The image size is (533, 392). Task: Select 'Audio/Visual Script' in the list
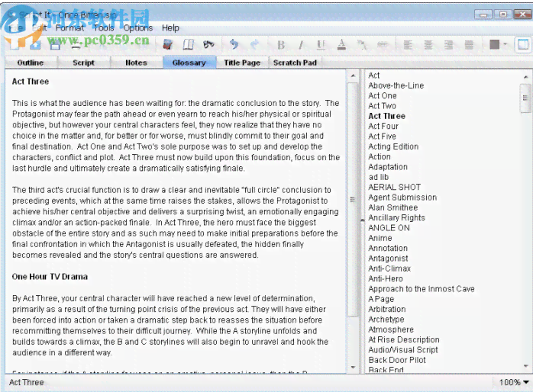click(403, 350)
